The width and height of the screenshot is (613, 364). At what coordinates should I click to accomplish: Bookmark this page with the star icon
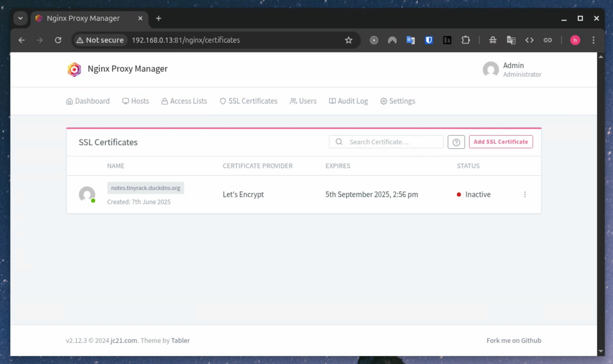[348, 40]
